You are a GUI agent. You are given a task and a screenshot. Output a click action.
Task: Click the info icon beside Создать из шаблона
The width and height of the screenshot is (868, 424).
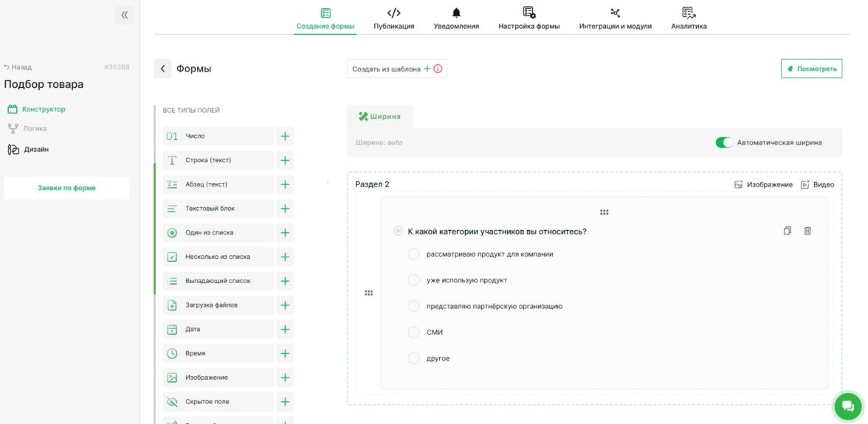pos(438,69)
